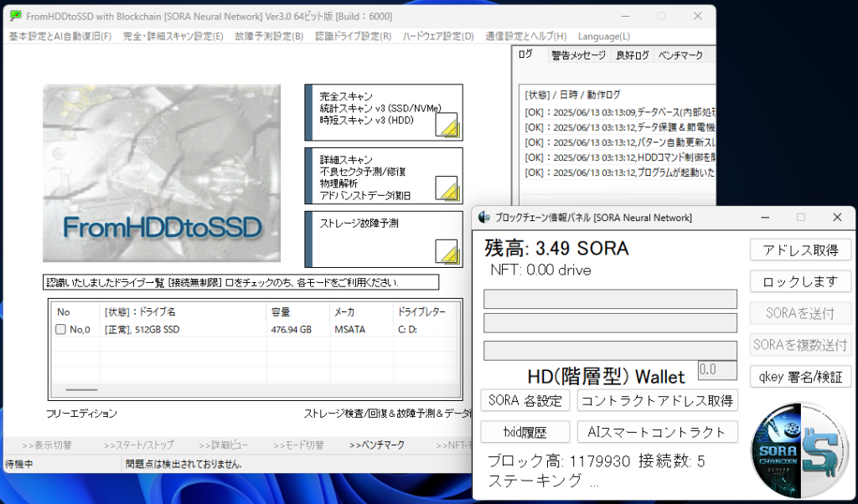Click the 03:13:09 データベース log entry

point(620,113)
